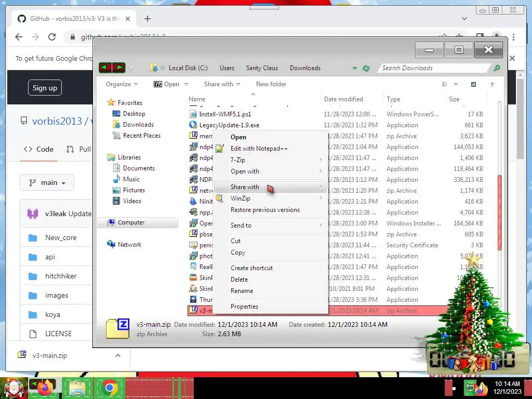Focus the Search Downloads field

[434, 68]
